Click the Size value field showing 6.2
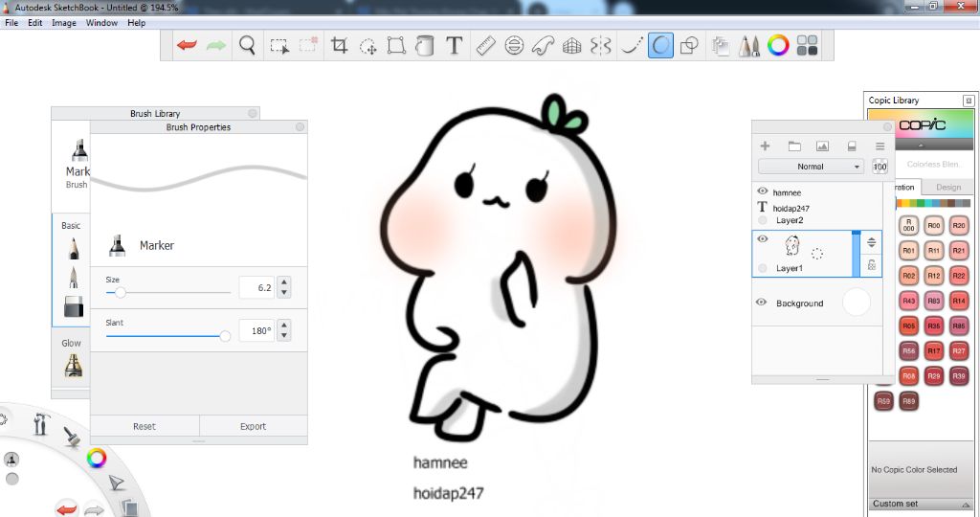The width and height of the screenshot is (980, 517). [256, 287]
